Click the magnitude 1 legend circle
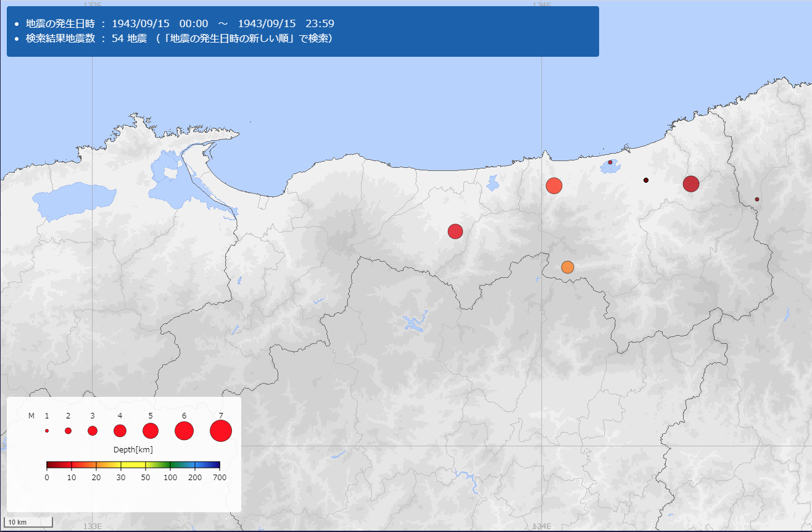The height and width of the screenshot is (532, 812). tap(47, 431)
